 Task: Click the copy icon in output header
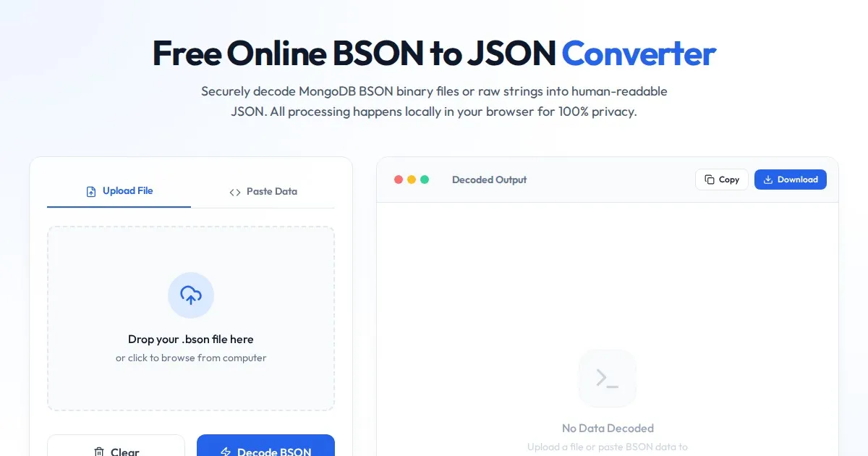[710, 180]
